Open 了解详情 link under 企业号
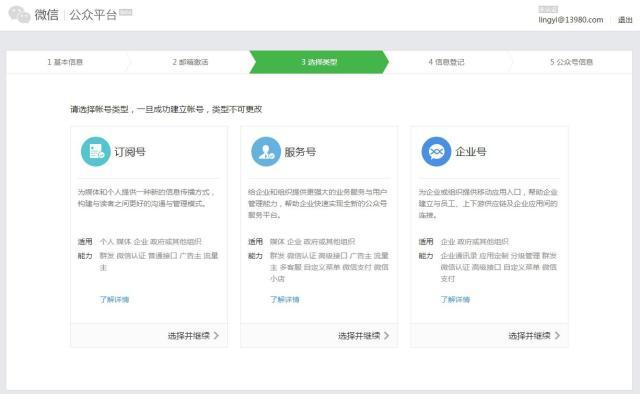The width and height of the screenshot is (640, 394). (455, 300)
